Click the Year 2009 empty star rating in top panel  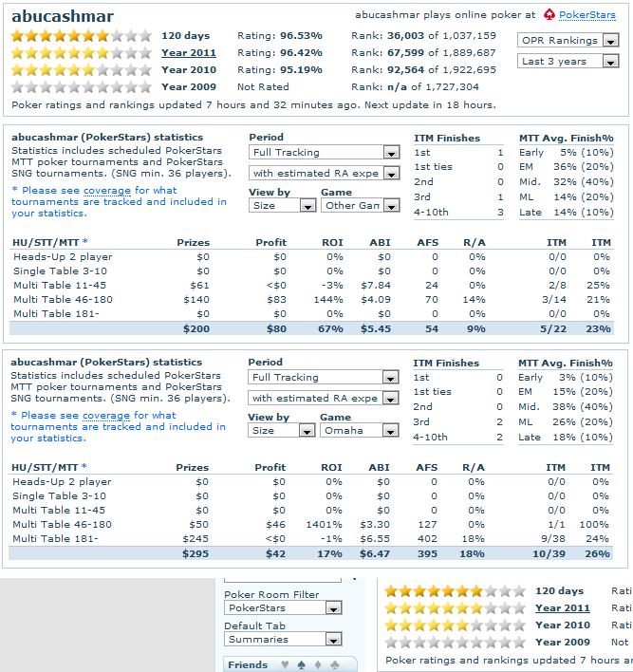tap(81, 87)
